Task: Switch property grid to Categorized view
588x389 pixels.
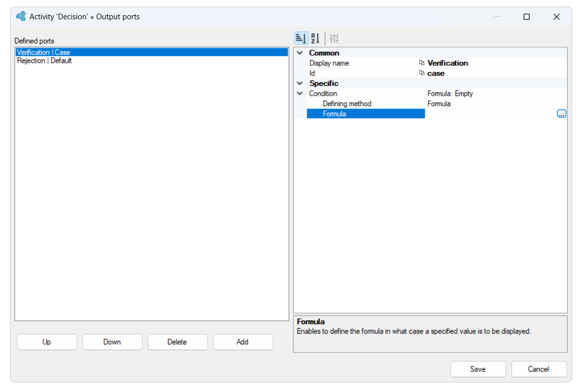Action: pos(301,38)
